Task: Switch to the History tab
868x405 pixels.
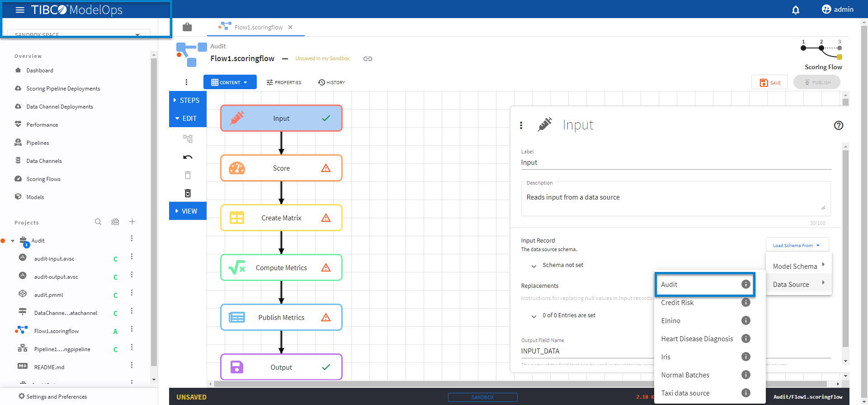Action: coord(331,82)
